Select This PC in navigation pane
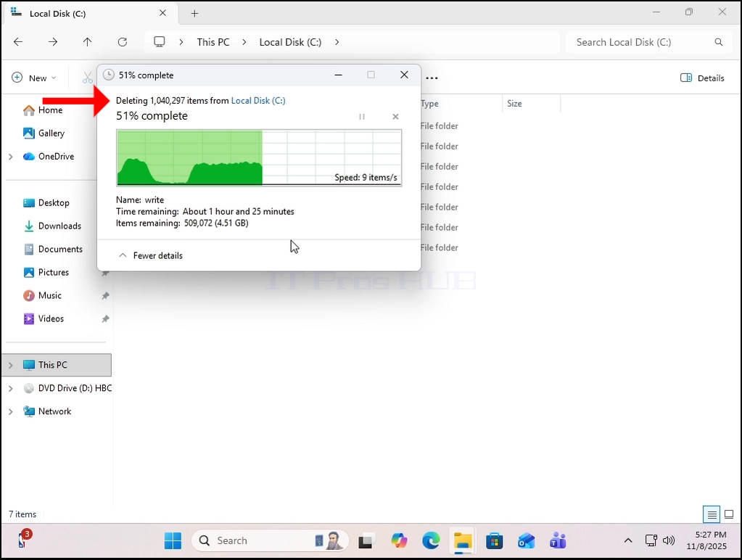The width and height of the screenshot is (742, 560). [57, 365]
